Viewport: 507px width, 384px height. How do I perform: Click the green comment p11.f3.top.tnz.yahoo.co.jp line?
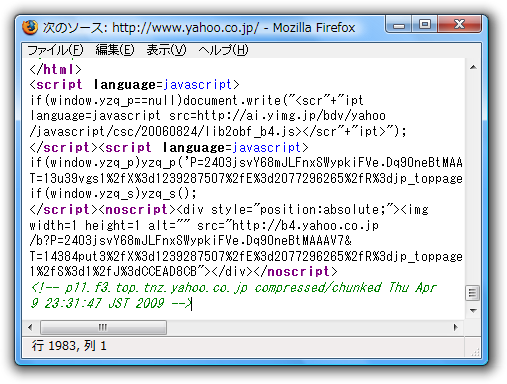click(x=233, y=287)
